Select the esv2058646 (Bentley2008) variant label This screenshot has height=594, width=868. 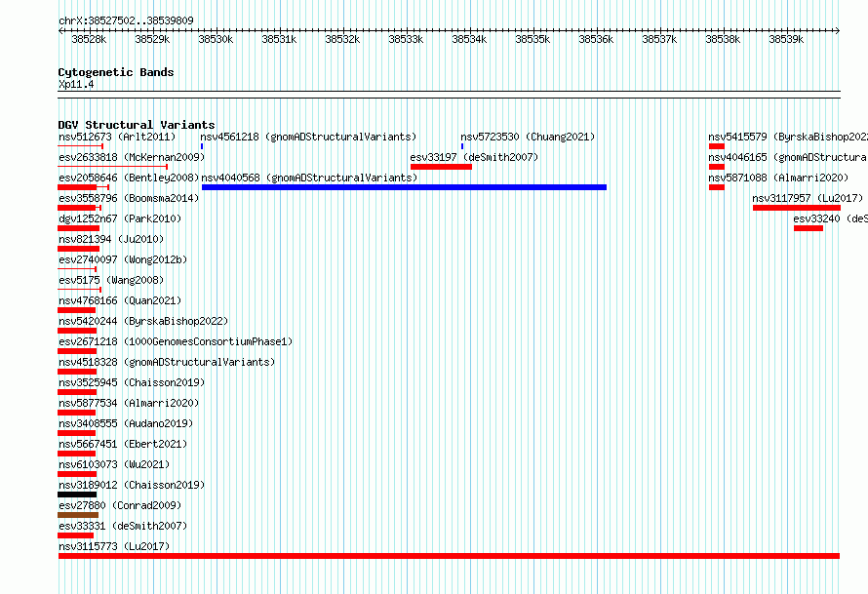coord(129,178)
